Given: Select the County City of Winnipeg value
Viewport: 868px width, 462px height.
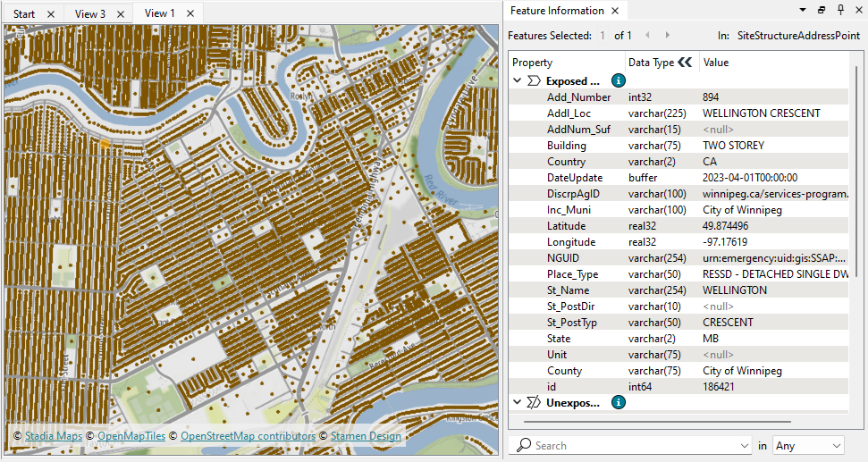Looking at the screenshot, I should coord(742,371).
